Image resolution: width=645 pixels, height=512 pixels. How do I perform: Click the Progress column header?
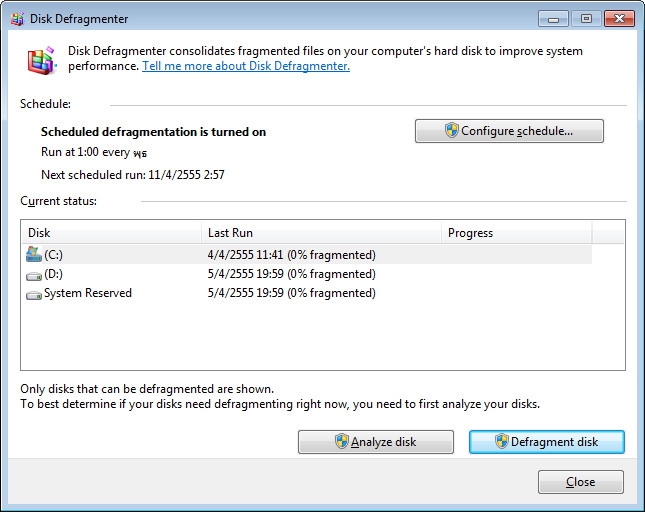pos(516,233)
